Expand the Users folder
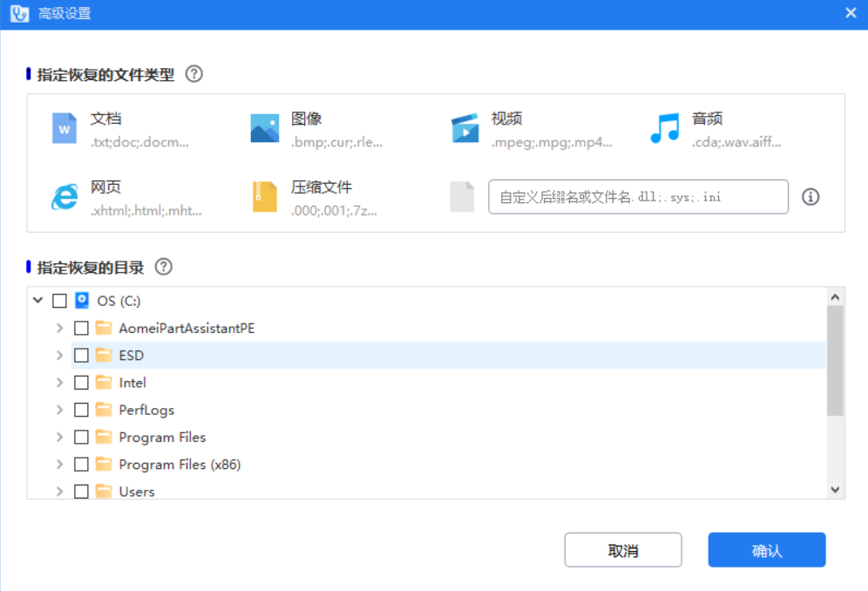 point(59,492)
